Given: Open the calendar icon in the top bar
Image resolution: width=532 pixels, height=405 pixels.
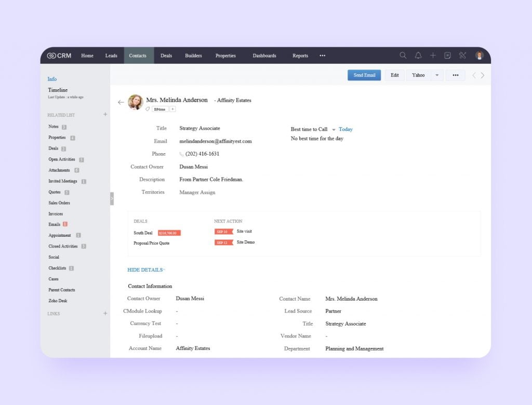Looking at the screenshot, I should (x=448, y=55).
